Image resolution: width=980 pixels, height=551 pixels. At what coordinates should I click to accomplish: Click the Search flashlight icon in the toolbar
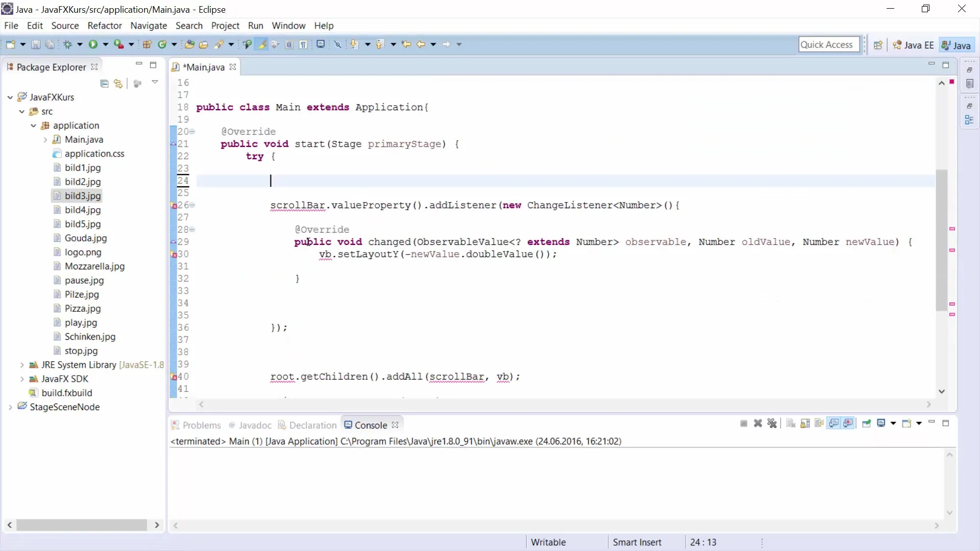pyautogui.click(x=219, y=44)
